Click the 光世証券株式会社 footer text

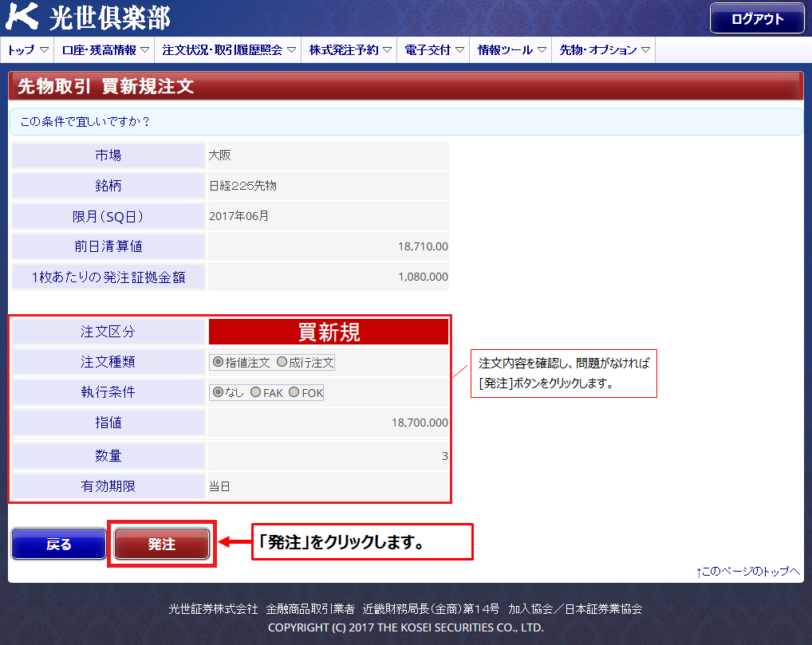coord(213,609)
